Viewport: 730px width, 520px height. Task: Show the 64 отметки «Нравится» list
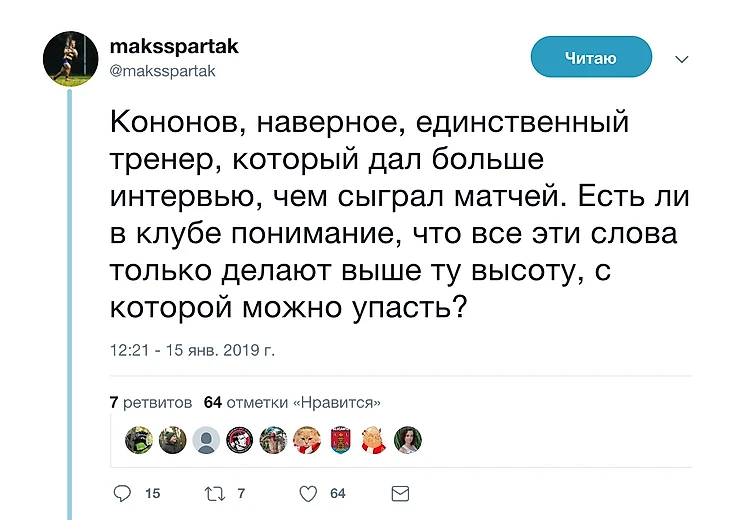coord(291,403)
